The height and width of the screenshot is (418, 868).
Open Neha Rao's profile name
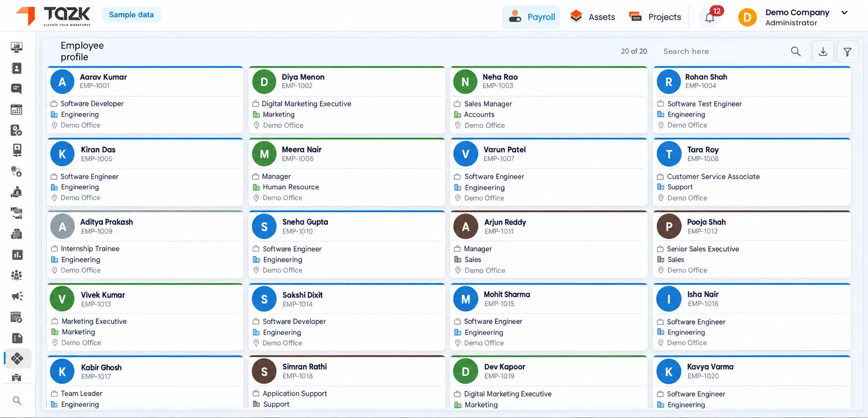pyautogui.click(x=500, y=77)
